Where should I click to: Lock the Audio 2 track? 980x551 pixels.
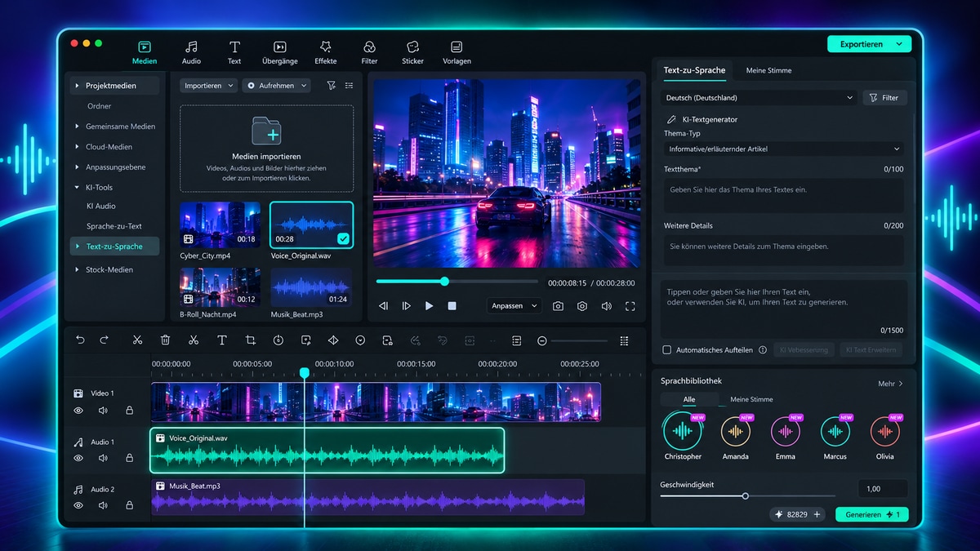(129, 505)
